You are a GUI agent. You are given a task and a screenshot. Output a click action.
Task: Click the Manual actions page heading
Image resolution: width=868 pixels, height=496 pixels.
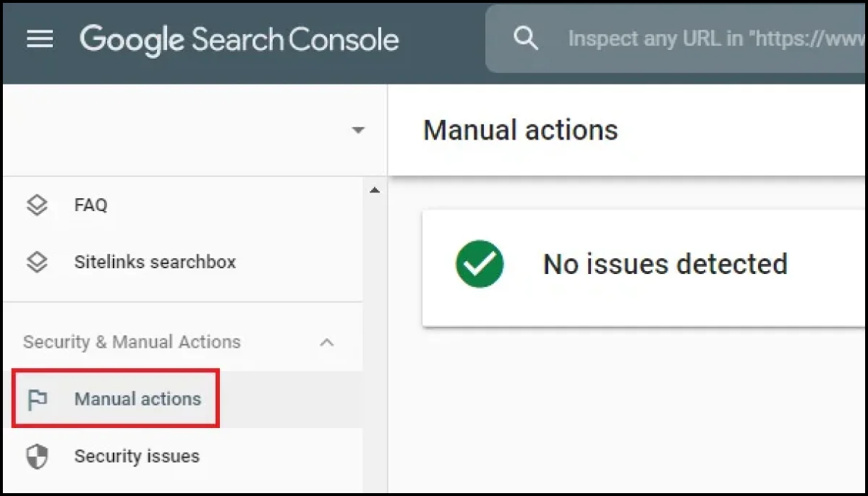coord(520,131)
